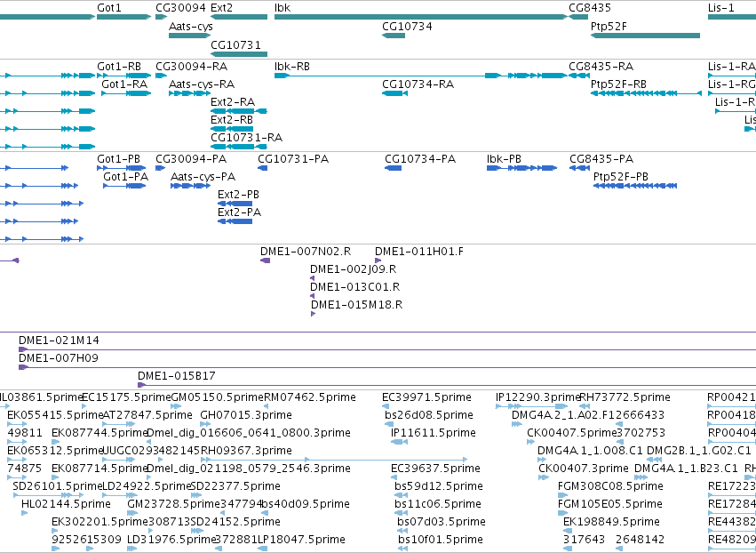The width and height of the screenshot is (756, 553).
Task: Click the DME1-002J09.R marker
Action: click(x=313, y=278)
